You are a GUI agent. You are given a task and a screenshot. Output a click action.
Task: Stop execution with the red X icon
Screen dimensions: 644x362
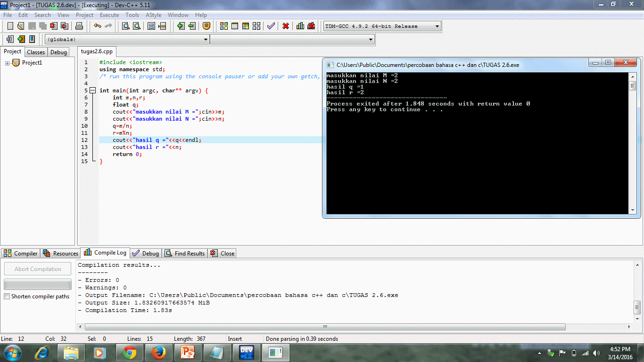pos(286,26)
